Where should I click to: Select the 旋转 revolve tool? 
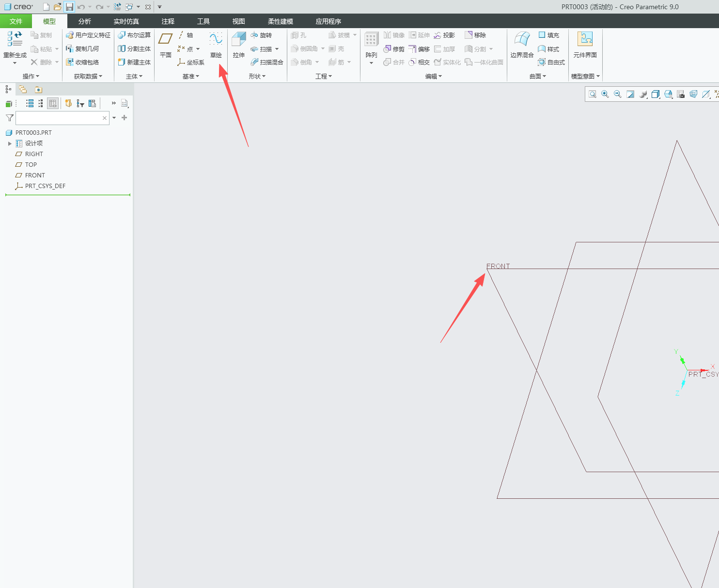261,35
